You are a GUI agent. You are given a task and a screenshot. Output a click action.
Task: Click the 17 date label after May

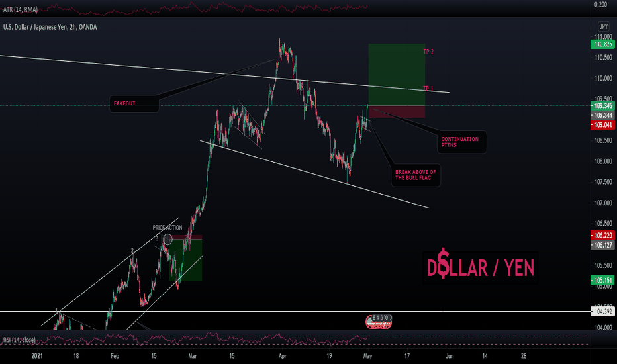pyautogui.click(x=407, y=356)
